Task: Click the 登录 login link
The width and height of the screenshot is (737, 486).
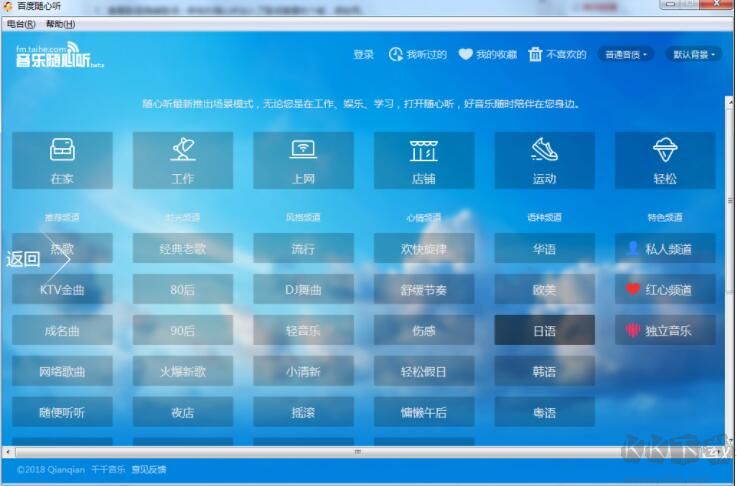Action: 363,54
